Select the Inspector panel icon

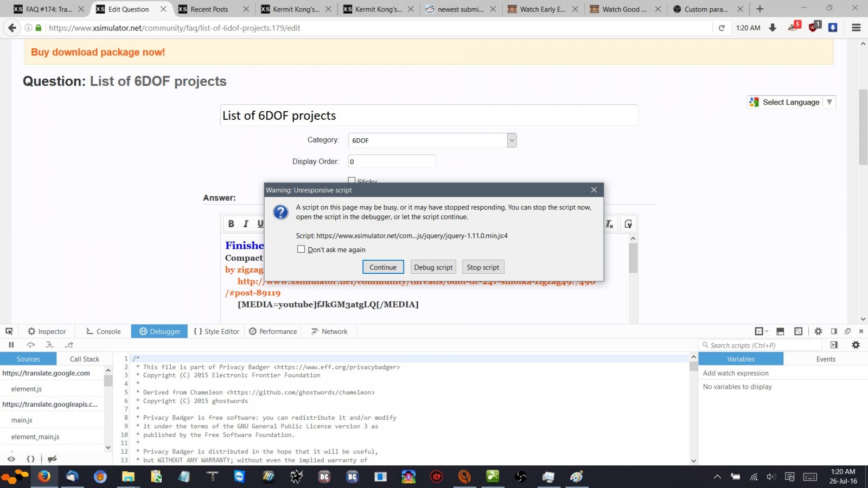click(x=47, y=331)
